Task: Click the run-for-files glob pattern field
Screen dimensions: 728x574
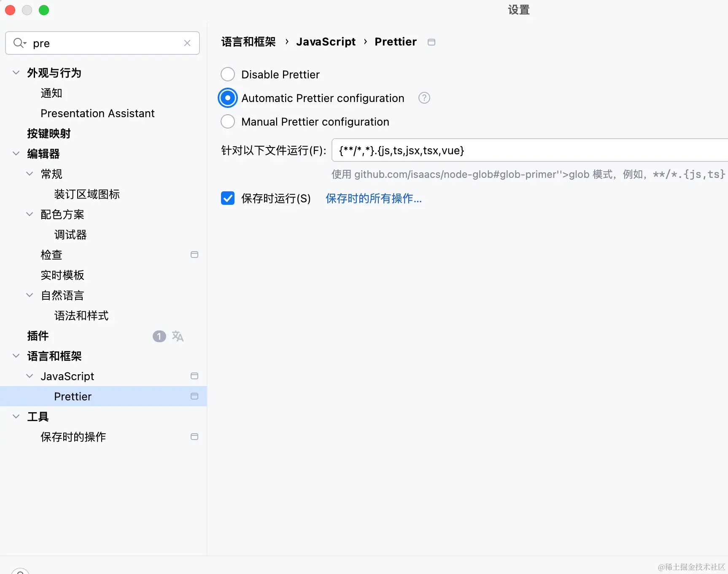Action: click(x=530, y=150)
